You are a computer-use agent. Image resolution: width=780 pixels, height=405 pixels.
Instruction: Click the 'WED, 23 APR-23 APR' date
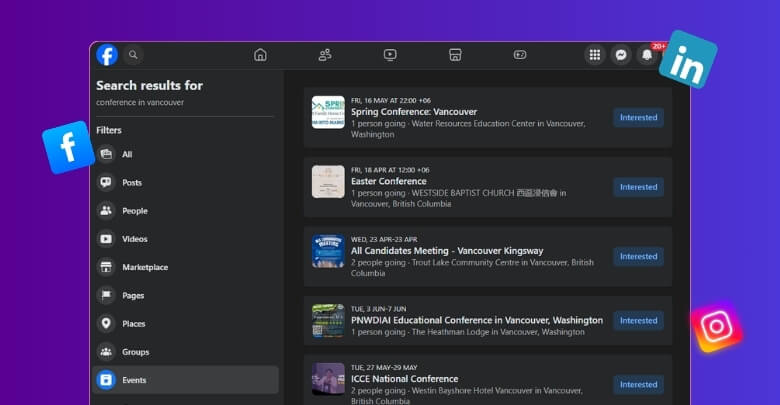coord(384,239)
